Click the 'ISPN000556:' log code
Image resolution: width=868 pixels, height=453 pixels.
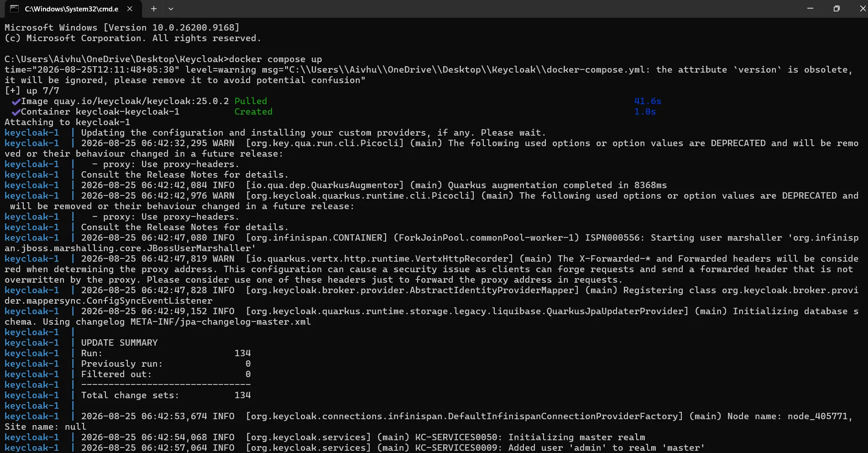[x=615, y=237]
